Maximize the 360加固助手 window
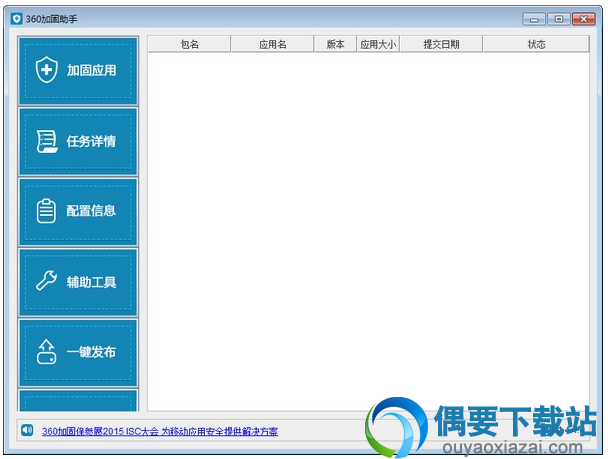This screenshot has height=459, width=608. click(x=559, y=19)
